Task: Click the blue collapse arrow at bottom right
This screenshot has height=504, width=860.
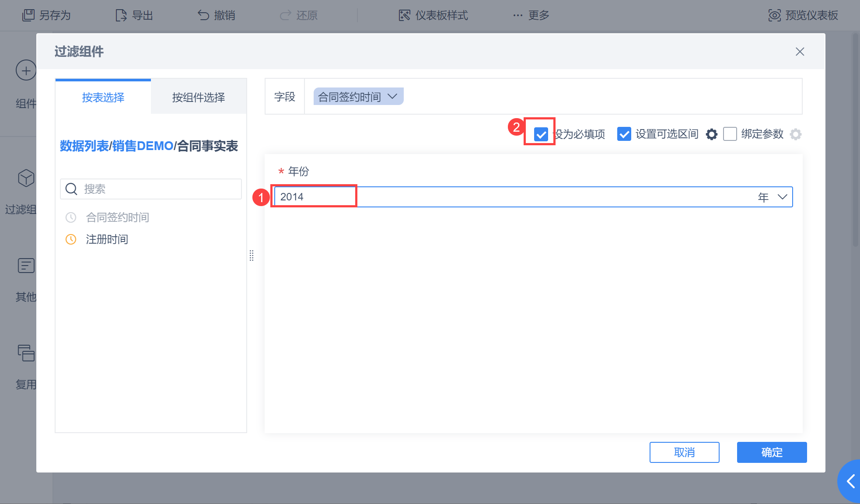Action: click(x=851, y=481)
